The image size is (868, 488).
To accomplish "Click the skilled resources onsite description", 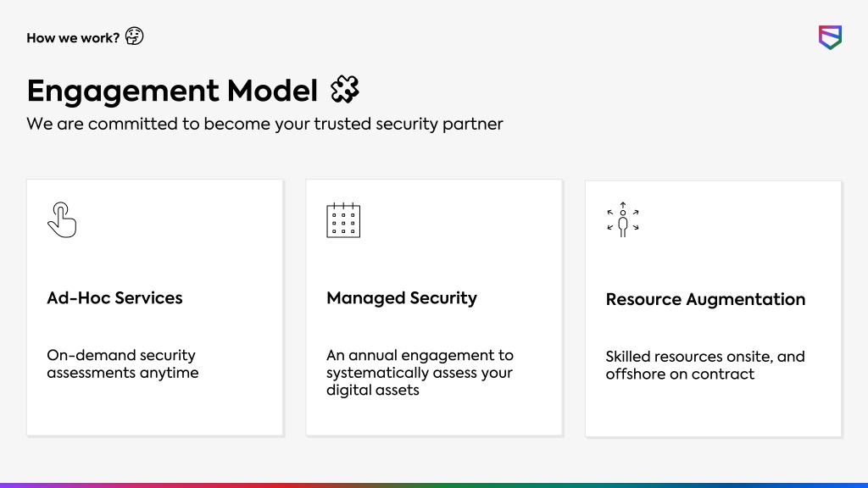I will coord(705,365).
